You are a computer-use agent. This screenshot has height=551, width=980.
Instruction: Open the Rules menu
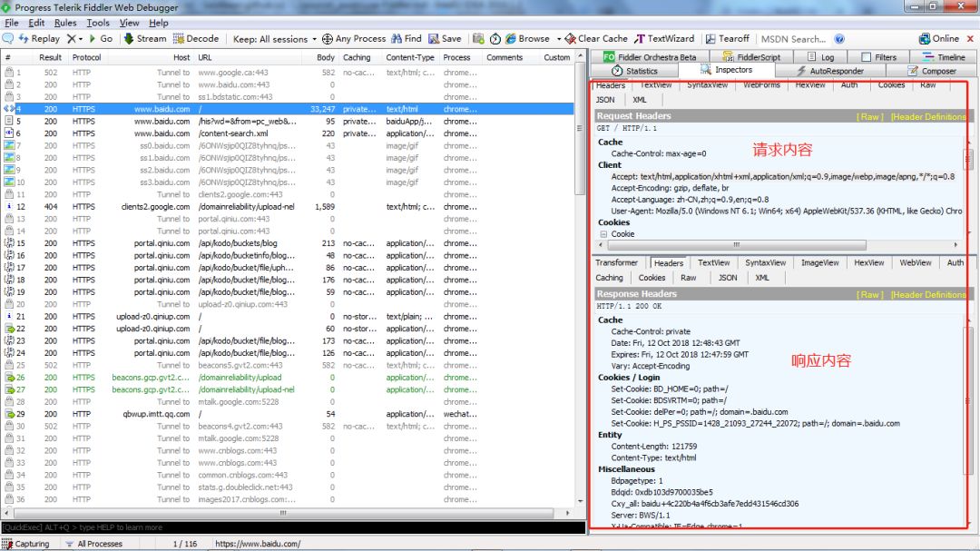pyautogui.click(x=65, y=23)
